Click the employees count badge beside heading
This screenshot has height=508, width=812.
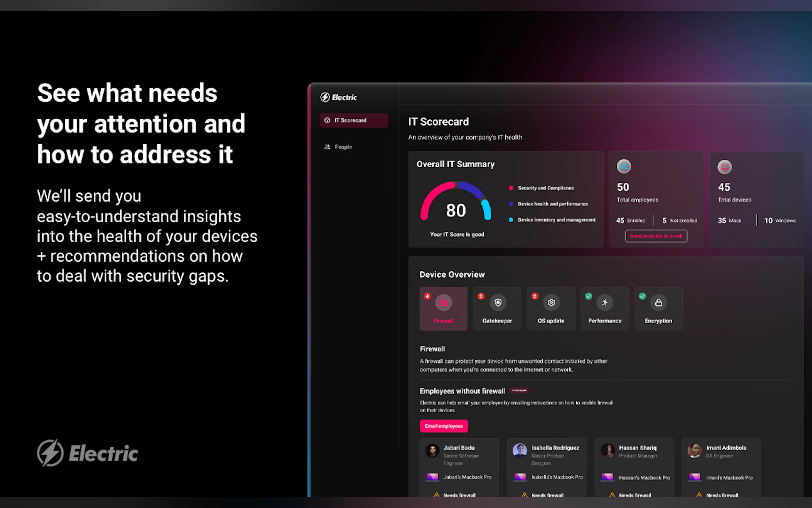519,390
